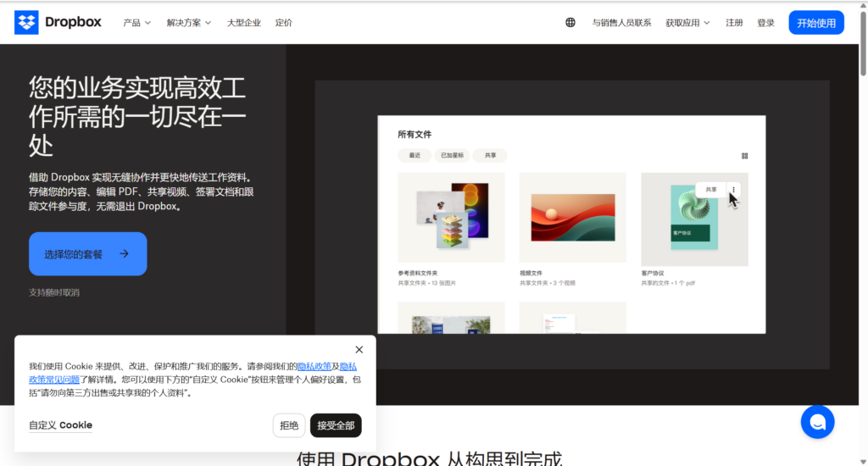Open the 大型企业 menu item
This screenshot has height=466, width=868.
tap(243, 23)
